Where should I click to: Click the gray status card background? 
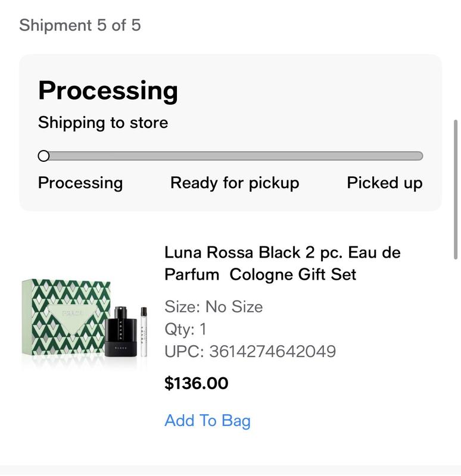point(334,95)
